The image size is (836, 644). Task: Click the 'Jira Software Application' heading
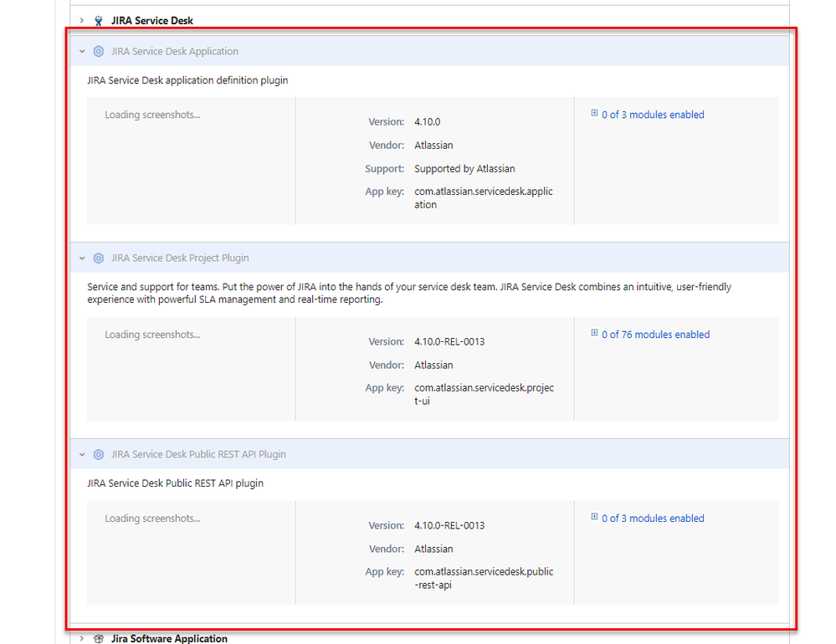169,638
